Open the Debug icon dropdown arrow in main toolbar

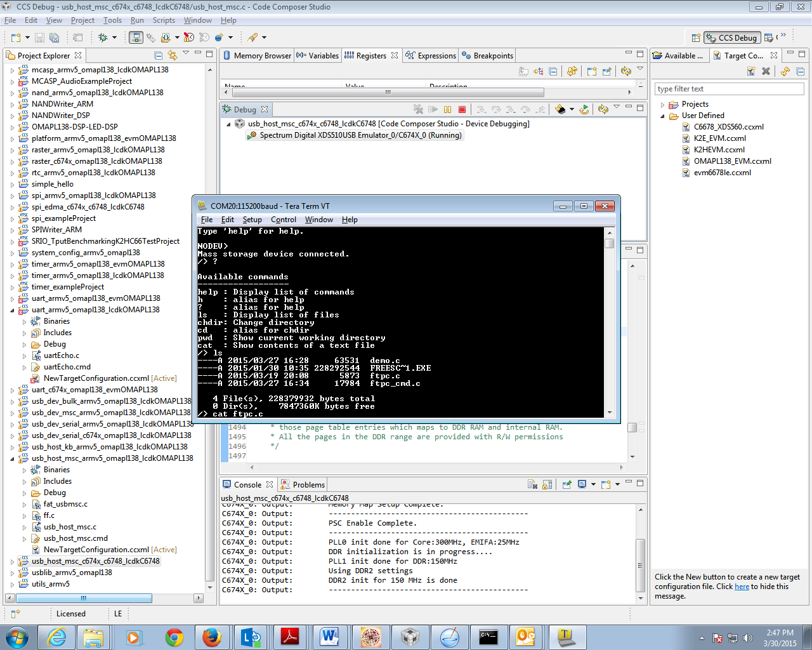[x=114, y=37]
